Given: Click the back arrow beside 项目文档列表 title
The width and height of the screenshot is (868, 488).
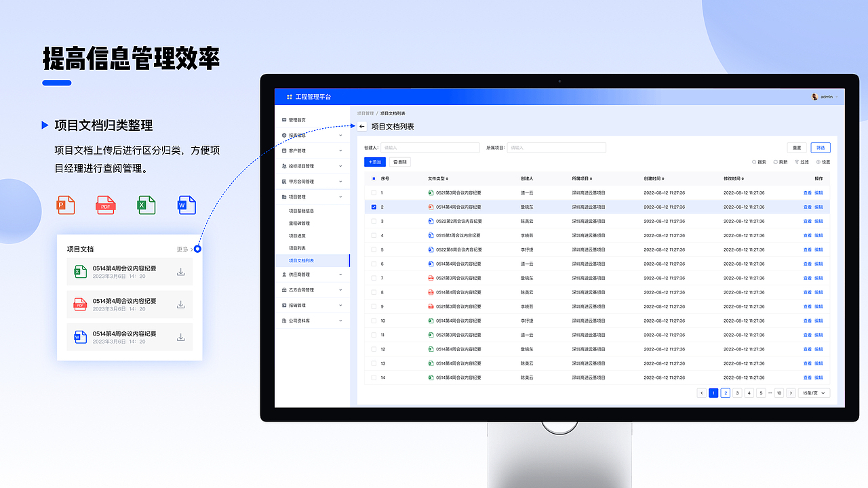Looking at the screenshot, I should coord(361,127).
